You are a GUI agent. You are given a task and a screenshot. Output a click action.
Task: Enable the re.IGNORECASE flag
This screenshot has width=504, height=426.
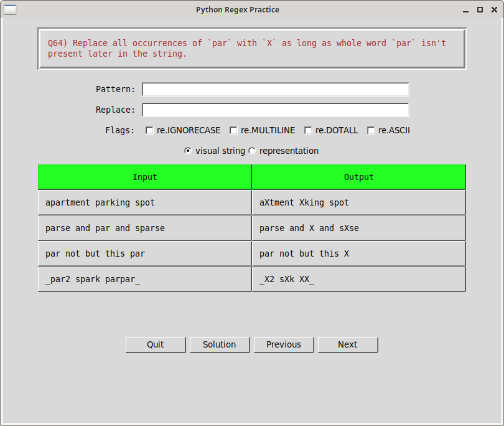point(149,130)
